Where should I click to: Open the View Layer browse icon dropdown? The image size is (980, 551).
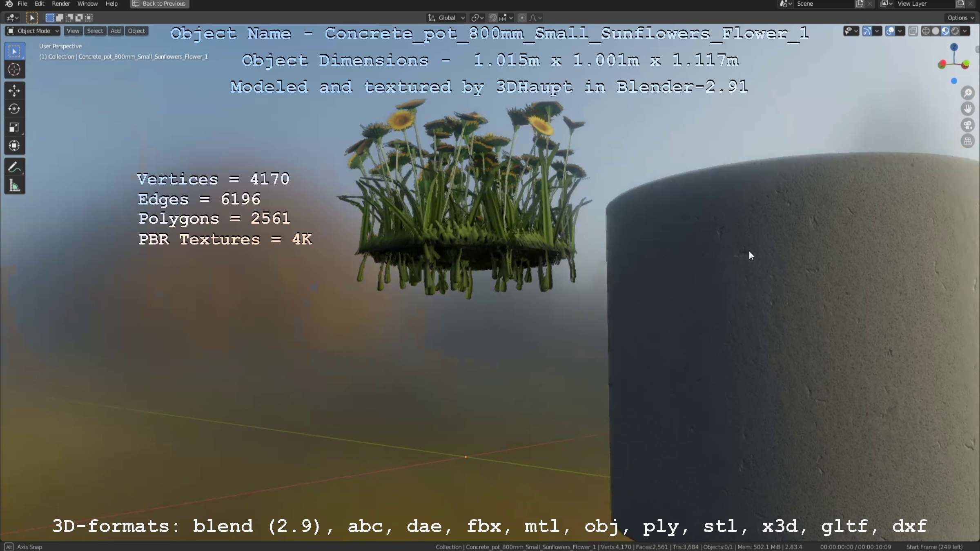886,4
